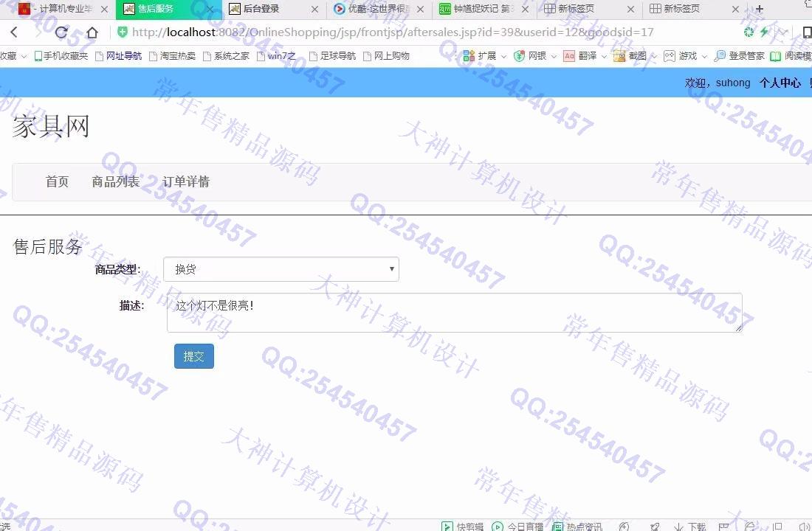Open the 下载 downloads manager

coord(689,527)
